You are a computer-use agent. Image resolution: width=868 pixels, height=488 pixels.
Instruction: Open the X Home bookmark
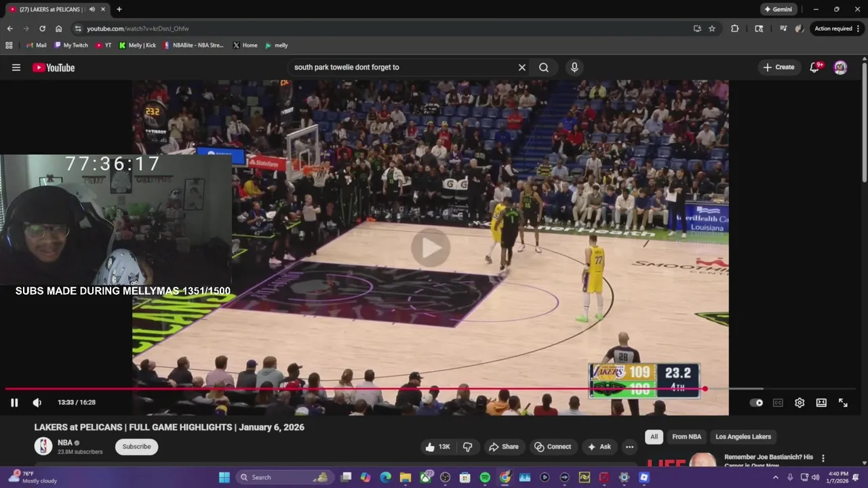pos(245,45)
